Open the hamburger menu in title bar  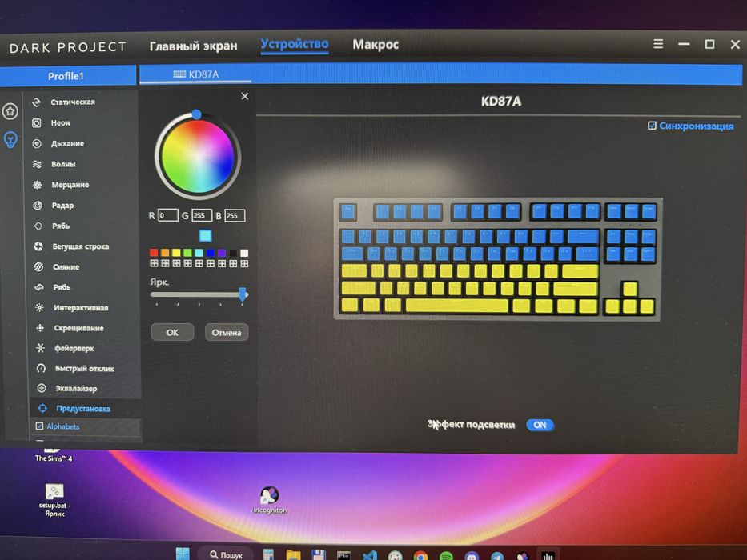click(658, 44)
